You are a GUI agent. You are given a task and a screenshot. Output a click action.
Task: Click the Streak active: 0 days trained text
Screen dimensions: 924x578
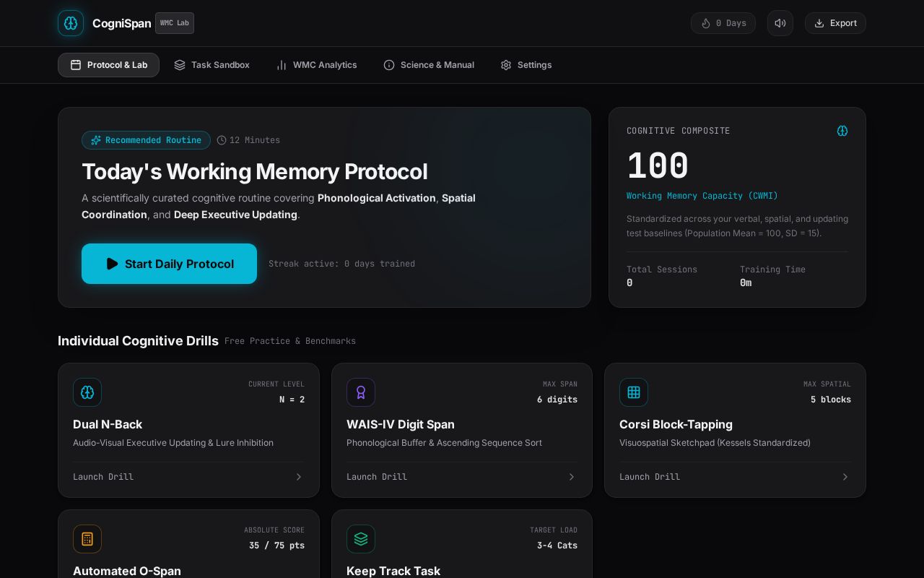(341, 264)
